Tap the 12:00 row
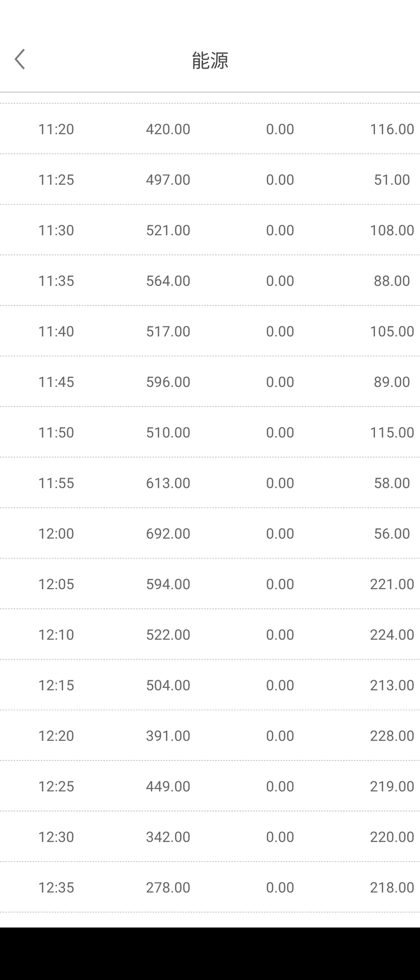The height and width of the screenshot is (980, 420). pyautogui.click(x=210, y=534)
